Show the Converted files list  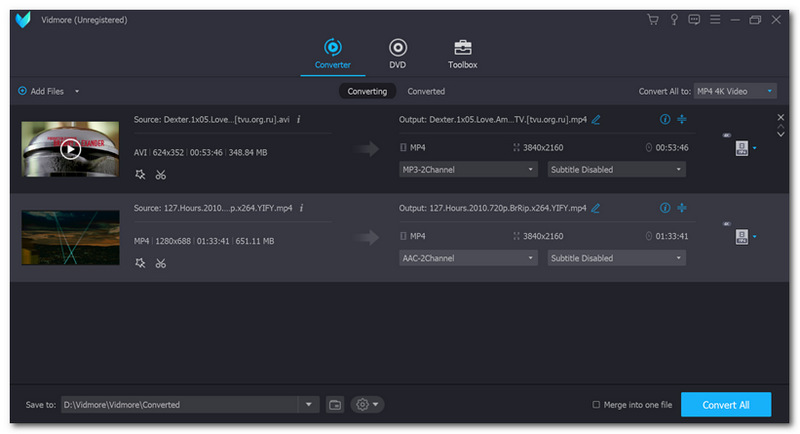point(426,91)
